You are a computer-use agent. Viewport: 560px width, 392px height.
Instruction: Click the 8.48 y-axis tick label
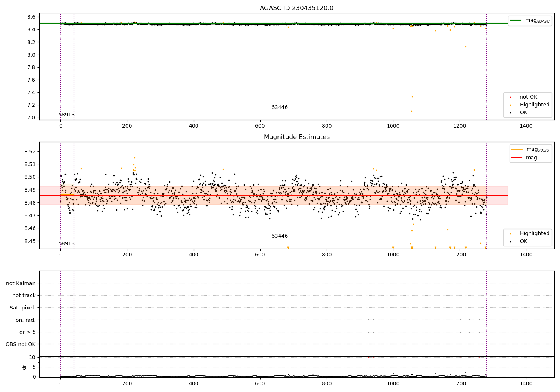[x=30, y=203]
